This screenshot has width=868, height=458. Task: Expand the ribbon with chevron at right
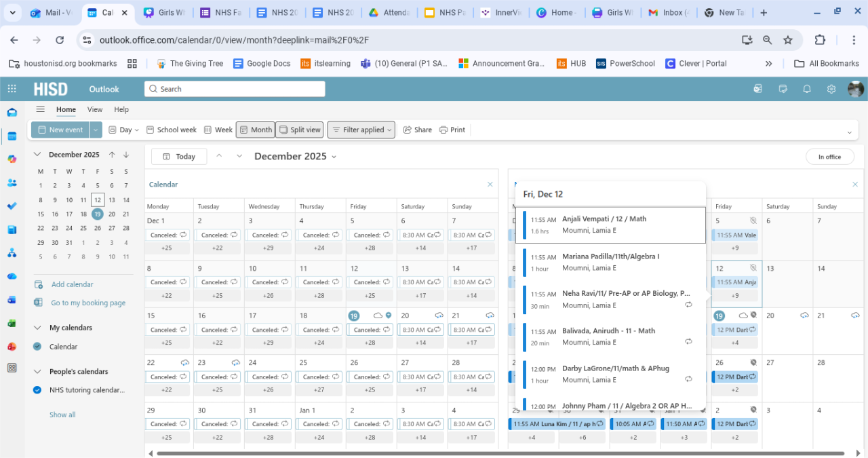click(x=850, y=132)
